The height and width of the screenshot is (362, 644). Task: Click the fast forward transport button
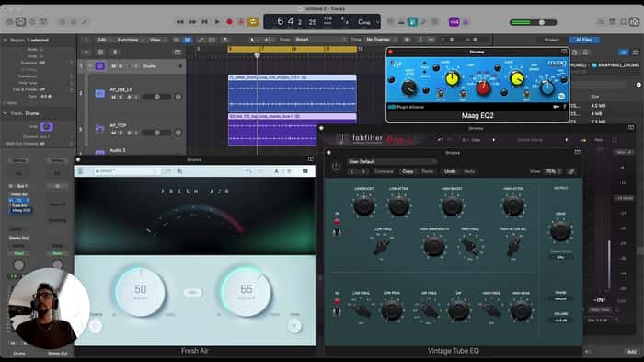(191, 22)
